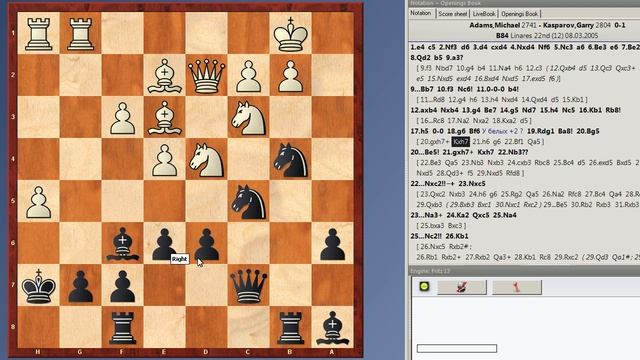Click the player name Kasparov,Garry in the header

click(568, 25)
